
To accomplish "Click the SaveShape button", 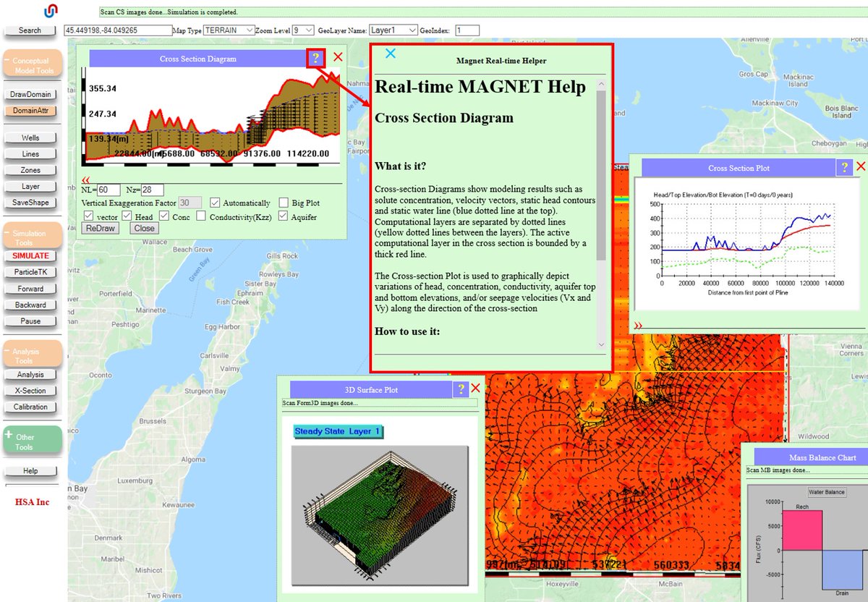I will (x=30, y=202).
